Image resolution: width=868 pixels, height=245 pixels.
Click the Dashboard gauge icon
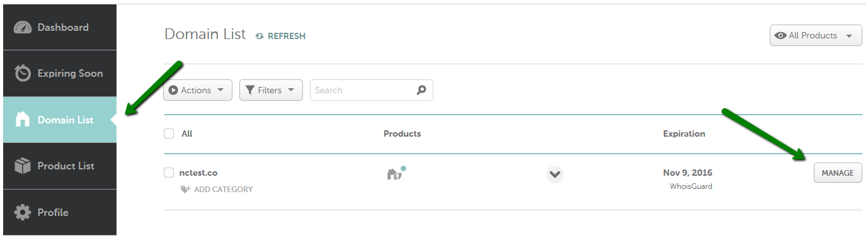point(23,28)
